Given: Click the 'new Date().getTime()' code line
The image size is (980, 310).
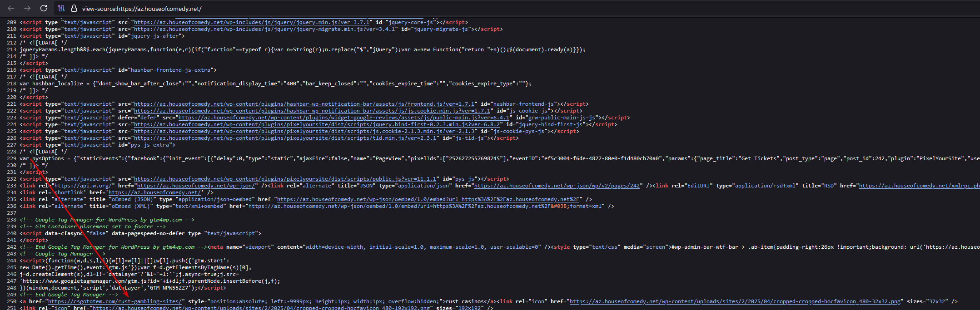Looking at the screenshot, I should point(136,267).
